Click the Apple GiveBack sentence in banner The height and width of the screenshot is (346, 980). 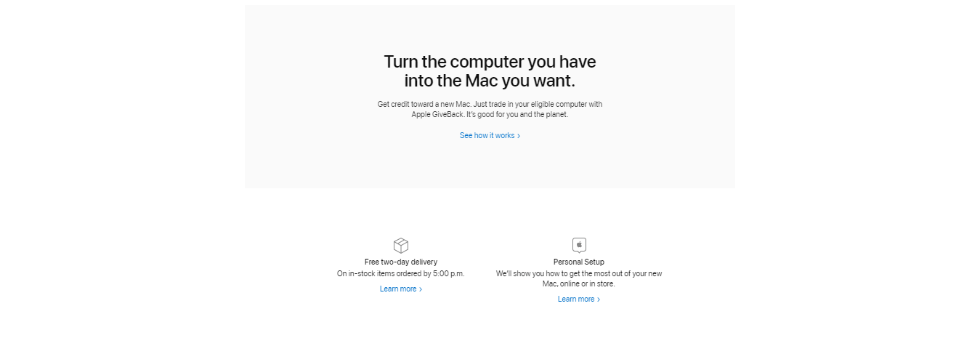pos(490,115)
